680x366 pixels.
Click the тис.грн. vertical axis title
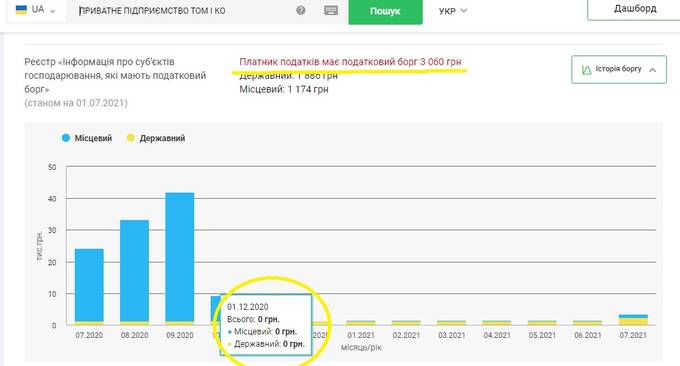[39, 246]
